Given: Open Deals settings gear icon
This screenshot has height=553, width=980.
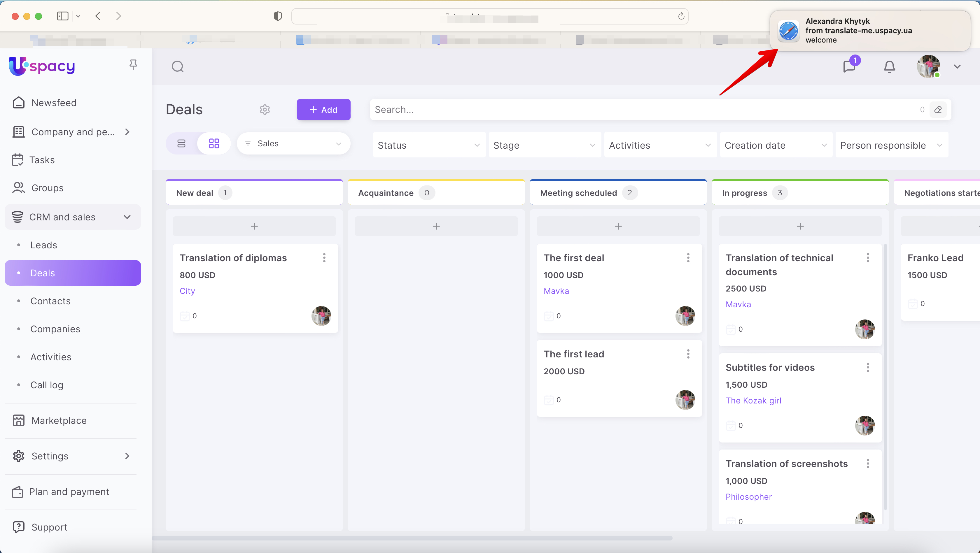Looking at the screenshot, I should [265, 110].
